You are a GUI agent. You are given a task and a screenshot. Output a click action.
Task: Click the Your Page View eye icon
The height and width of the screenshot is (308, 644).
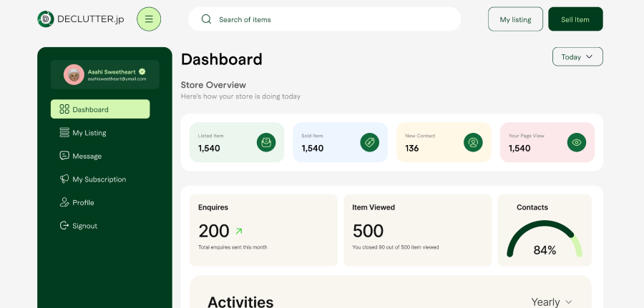[577, 142]
